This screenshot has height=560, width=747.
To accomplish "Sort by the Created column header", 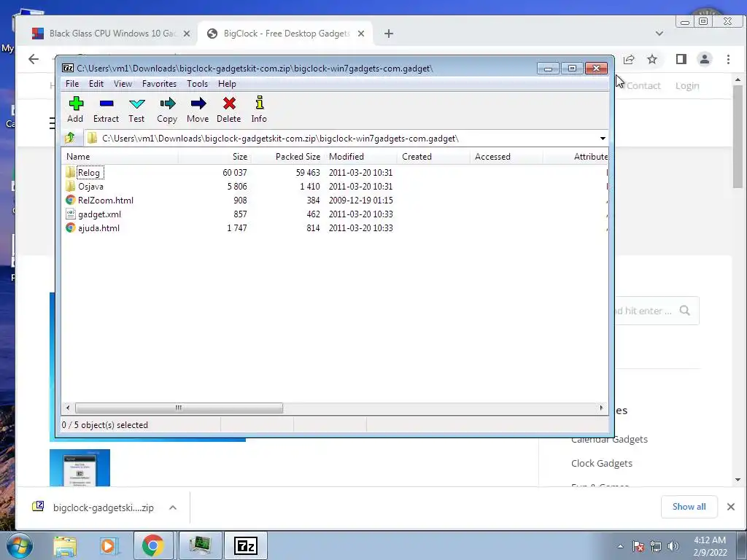I will (x=434, y=157).
